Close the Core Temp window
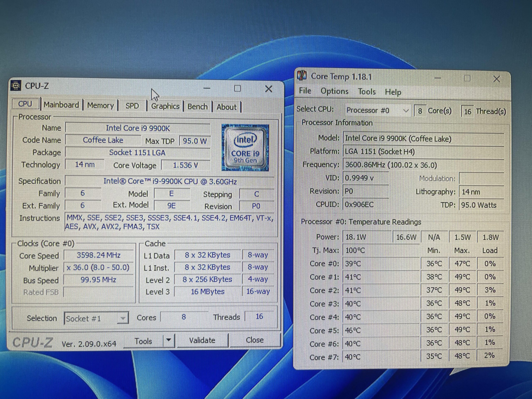The height and width of the screenshot is (399, 532). (496, 79)
